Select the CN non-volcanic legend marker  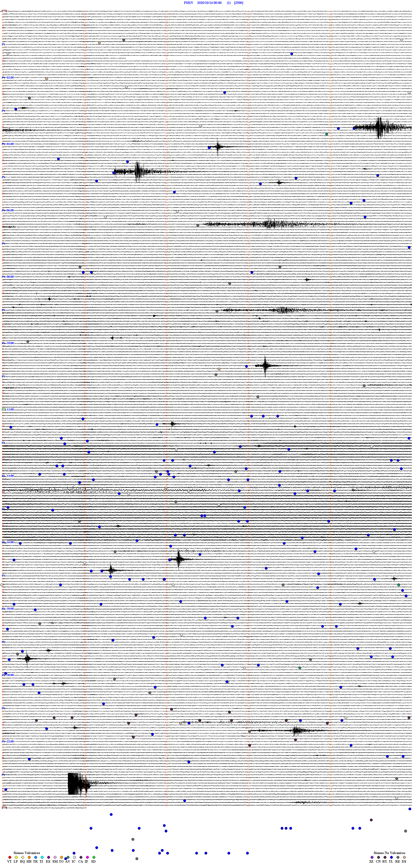pos(378,857)
